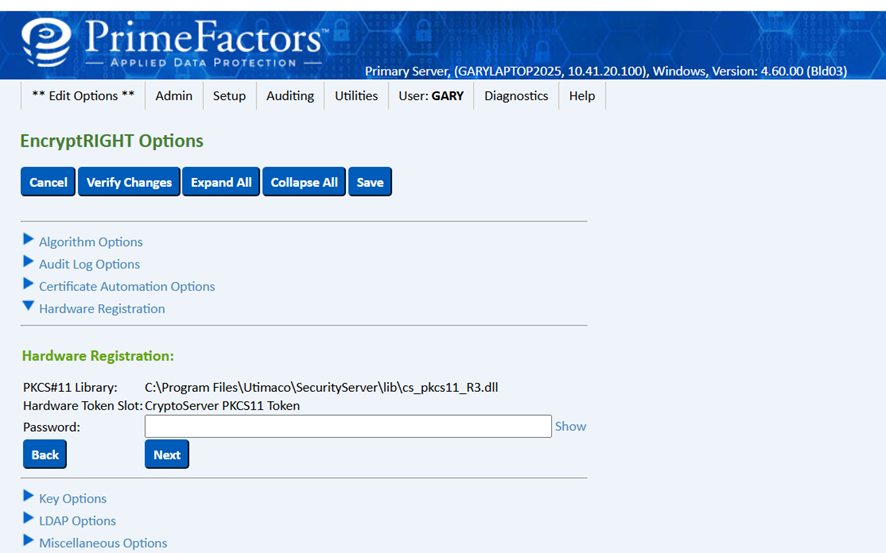Click the Cancel button
This screenshot has width=886, height=553.
pos(48,182)
